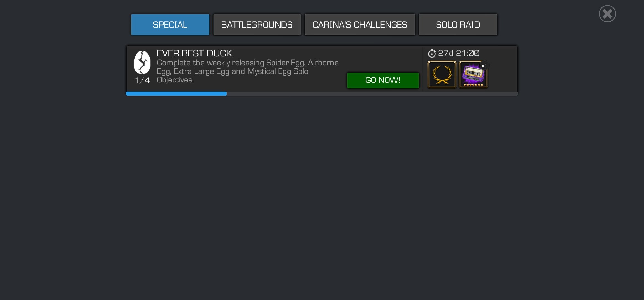
Task: Select the Solo Raid tab
Action: point(458,25)
